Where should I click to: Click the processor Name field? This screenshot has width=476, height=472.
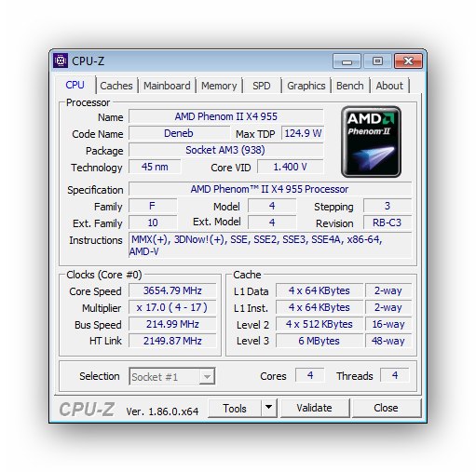click(x=226, y=116)
